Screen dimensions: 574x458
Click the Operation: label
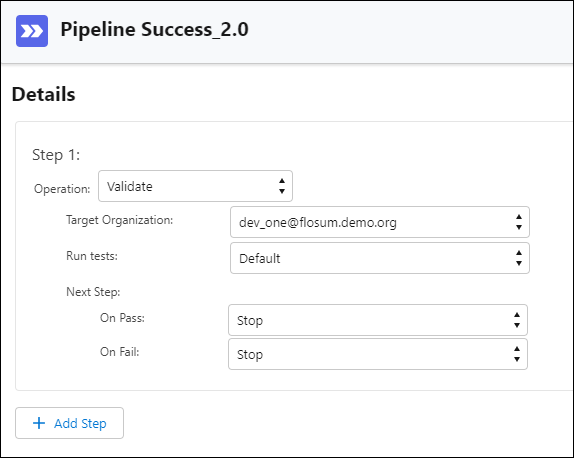pyautogui.click(x=62, y=189)
